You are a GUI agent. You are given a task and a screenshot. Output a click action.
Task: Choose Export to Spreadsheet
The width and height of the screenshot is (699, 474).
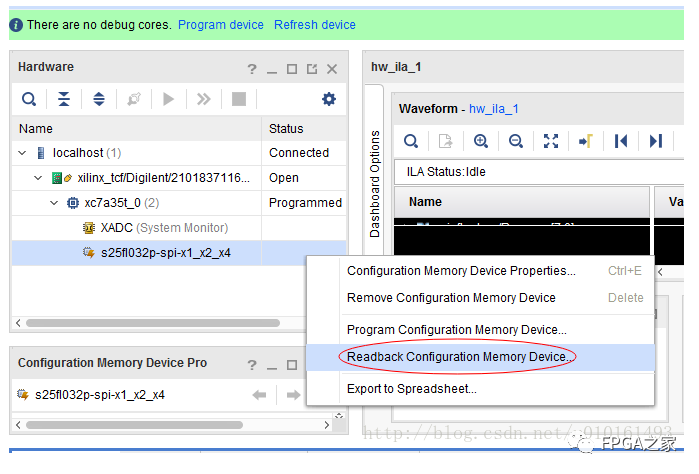tap(481, 389)
